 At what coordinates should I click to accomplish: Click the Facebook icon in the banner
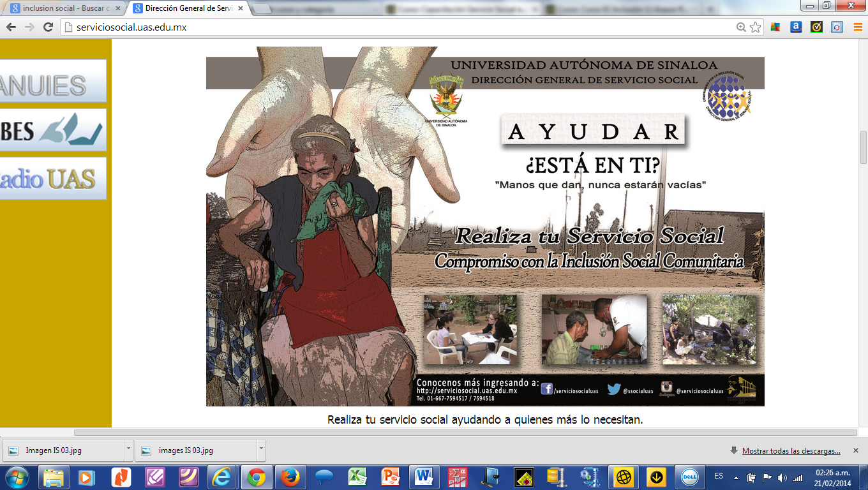(x=546, y=388)
